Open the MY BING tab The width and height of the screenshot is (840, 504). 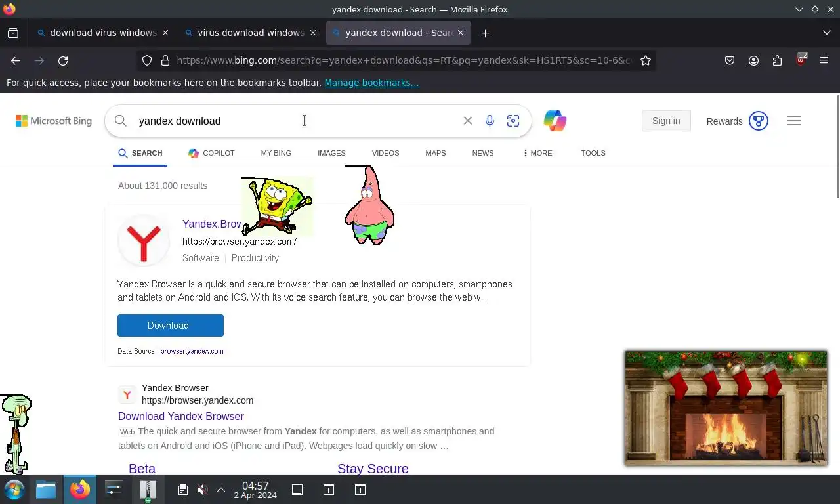(x=276, y=153)
